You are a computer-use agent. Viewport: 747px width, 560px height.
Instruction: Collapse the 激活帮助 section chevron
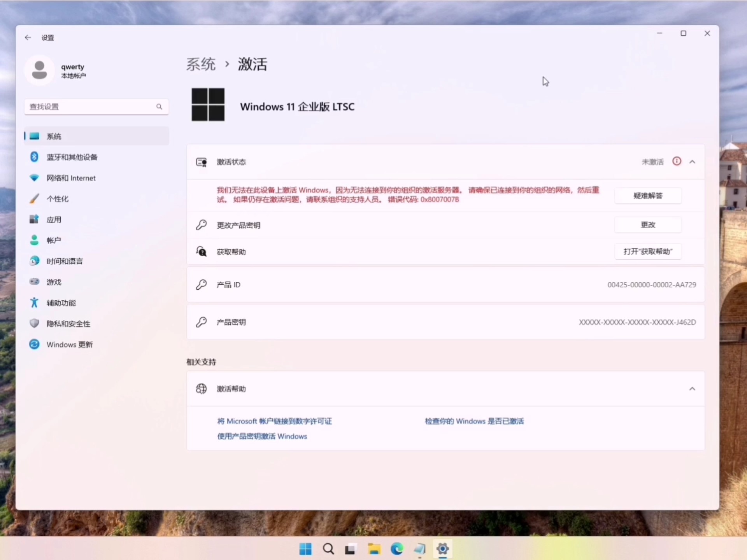pyautogui.click(x=692, y=389)
